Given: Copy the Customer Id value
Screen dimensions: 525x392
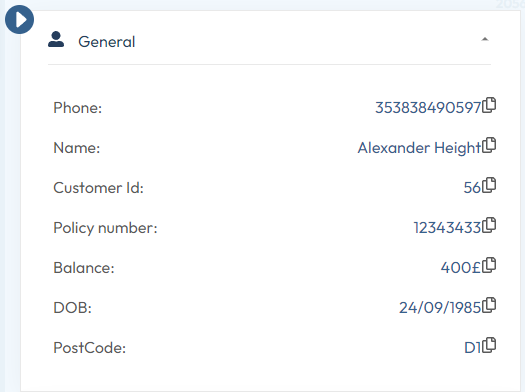Looking at the screenshot, I should click(489, 185).
